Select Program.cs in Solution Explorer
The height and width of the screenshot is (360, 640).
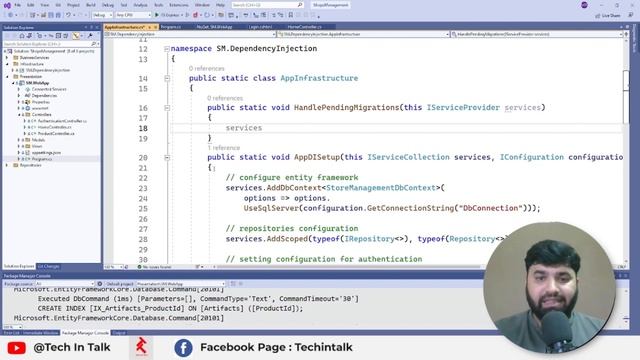(x=42, y=159)
